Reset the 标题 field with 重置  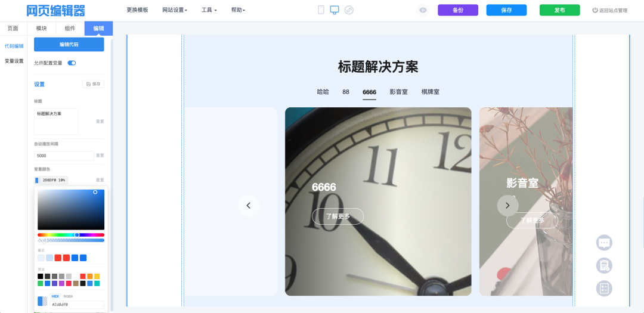coord(100,122)
